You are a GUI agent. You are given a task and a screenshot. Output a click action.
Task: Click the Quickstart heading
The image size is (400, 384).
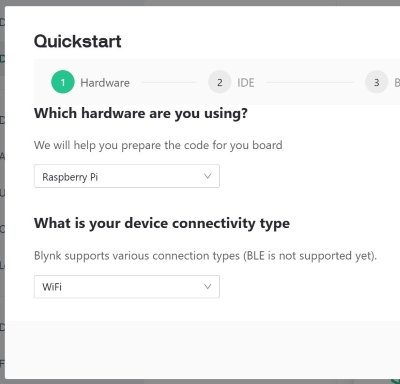[78, 41]
